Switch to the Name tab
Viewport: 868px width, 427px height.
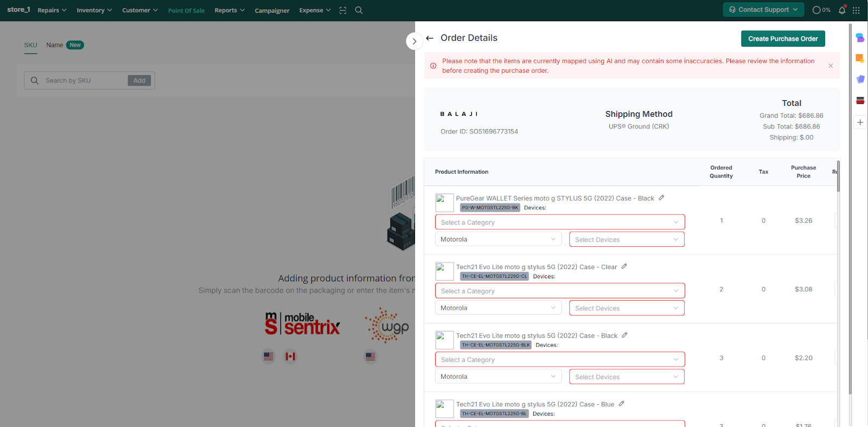tap(55, 45)
